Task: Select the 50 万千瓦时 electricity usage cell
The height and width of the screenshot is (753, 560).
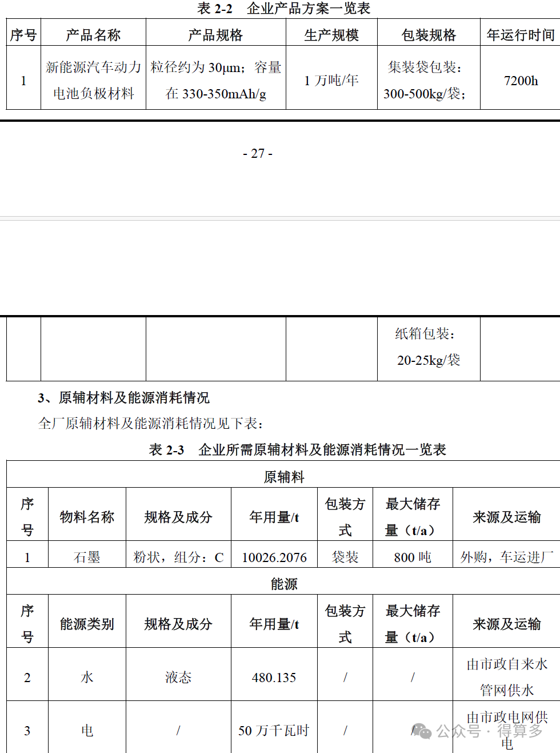Action: (274, 731)
